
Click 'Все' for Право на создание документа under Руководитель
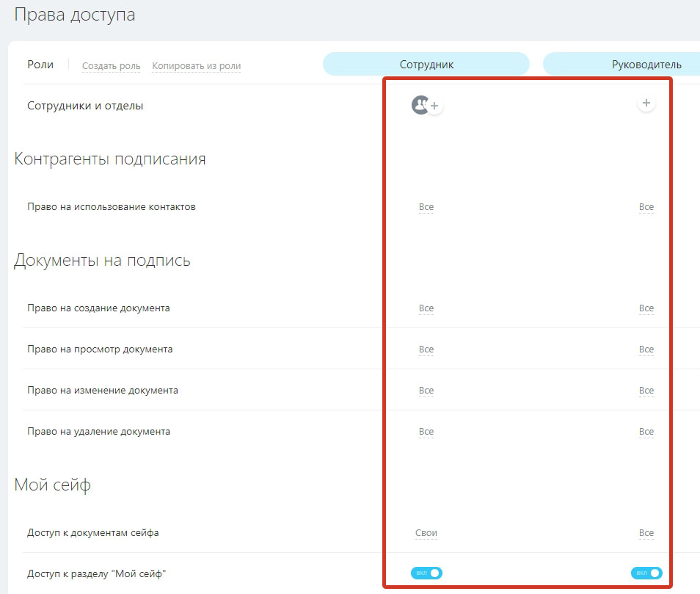tap(646, 308)
